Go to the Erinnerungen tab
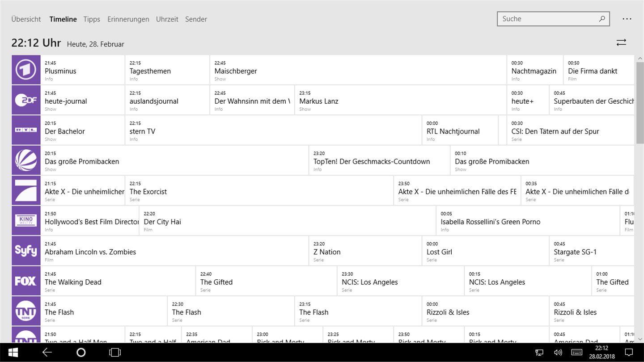 [128, 19]
